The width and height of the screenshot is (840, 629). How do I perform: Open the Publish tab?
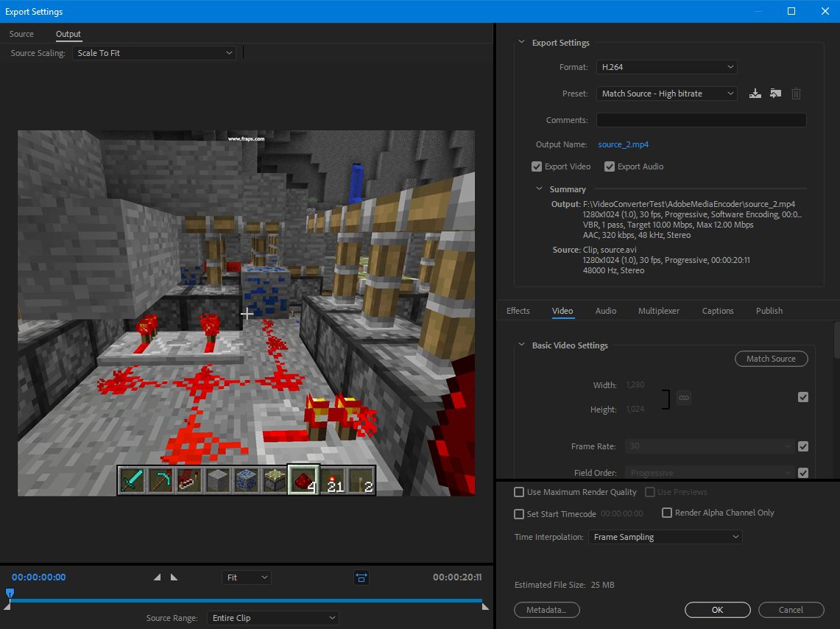point(769,311)
